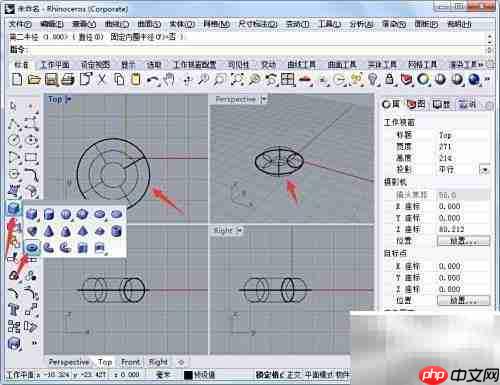Switch to the Perspective viewport tab
This screenshot has width=500, height=385.
[69, 362]
